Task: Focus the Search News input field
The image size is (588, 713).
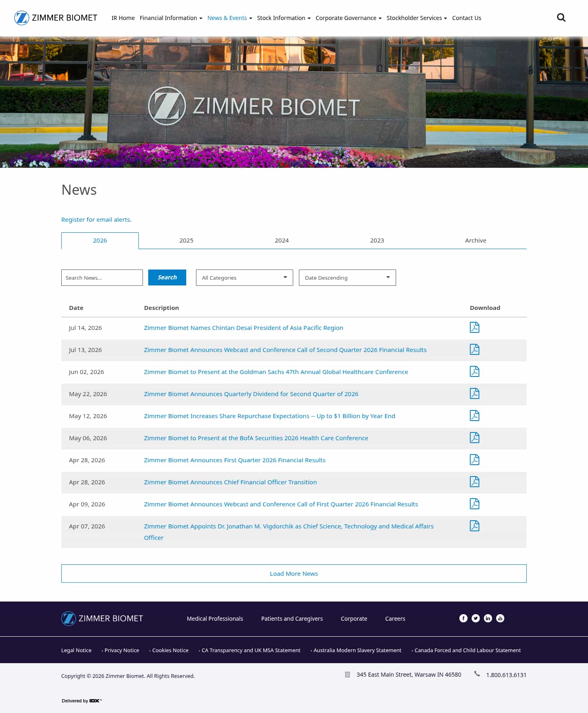Action: [x=102, y=278]
